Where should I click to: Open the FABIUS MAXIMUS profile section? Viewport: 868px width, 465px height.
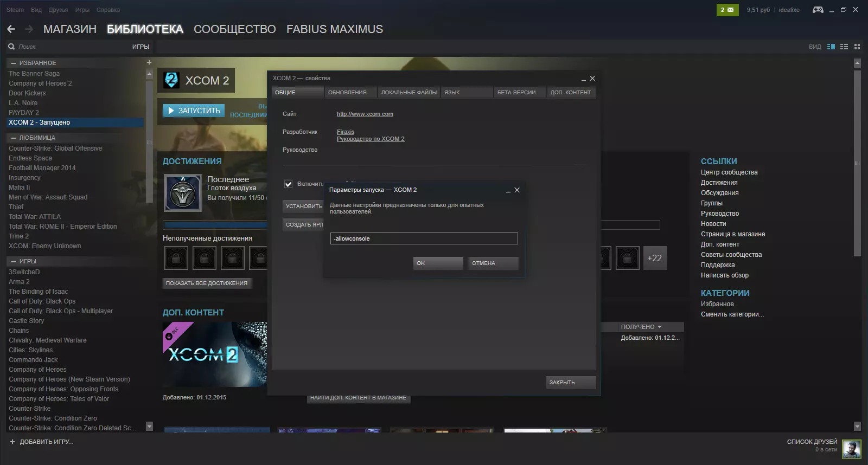coord(335,29)
